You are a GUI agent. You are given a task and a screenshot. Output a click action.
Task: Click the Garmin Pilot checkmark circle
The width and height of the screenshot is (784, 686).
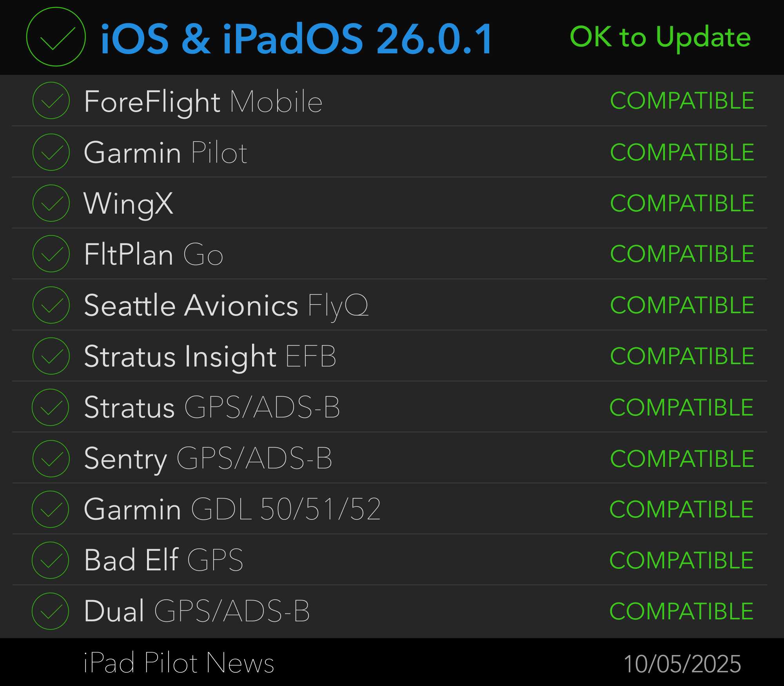51,152
